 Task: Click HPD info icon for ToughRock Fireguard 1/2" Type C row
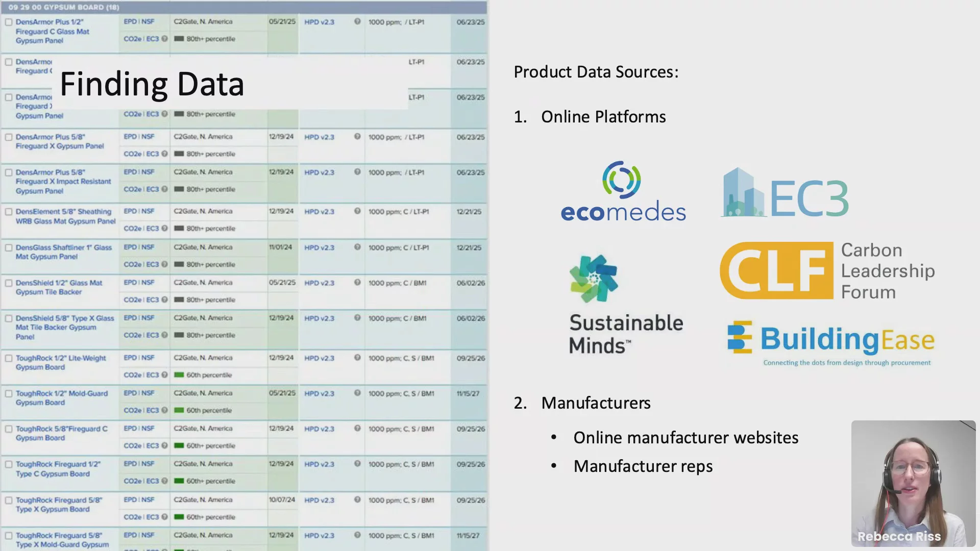pos(357,464)
